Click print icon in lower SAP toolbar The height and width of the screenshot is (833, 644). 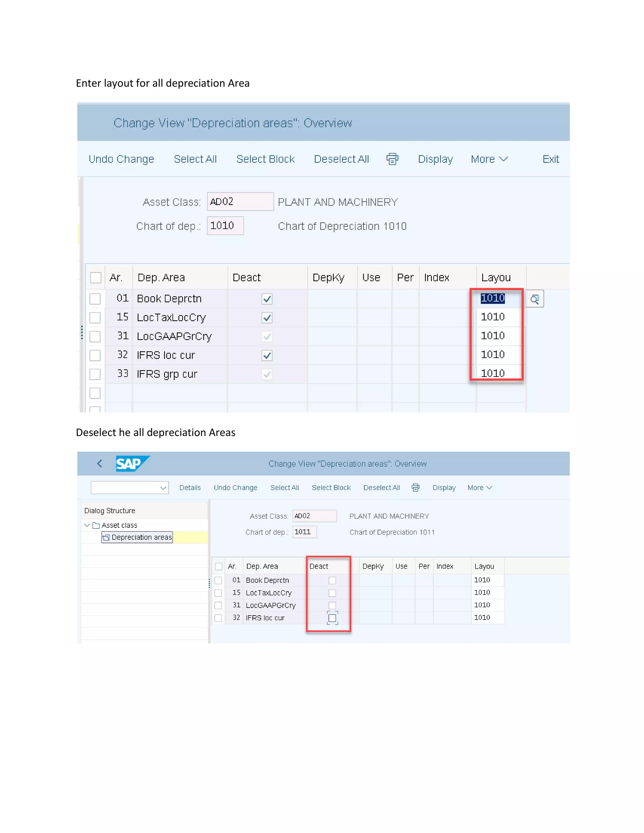pos(415,488)
